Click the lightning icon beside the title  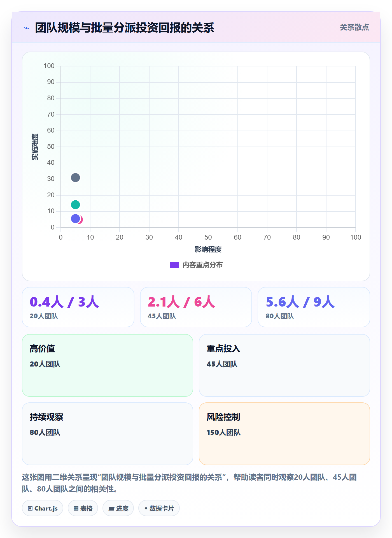tap(27, 28)
